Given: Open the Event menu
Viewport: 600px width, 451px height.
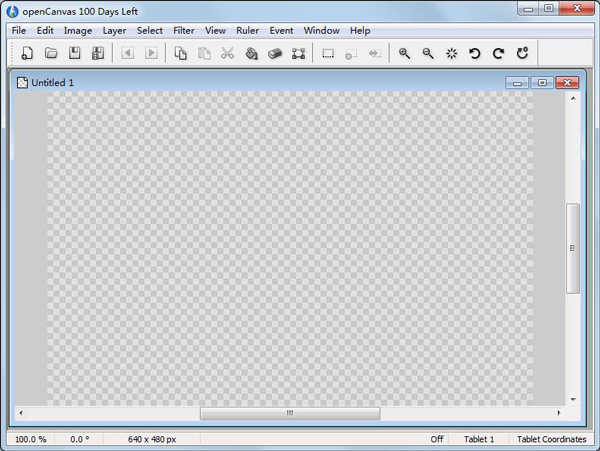Looking at the screenshot, I should click(x=281, y=31).
